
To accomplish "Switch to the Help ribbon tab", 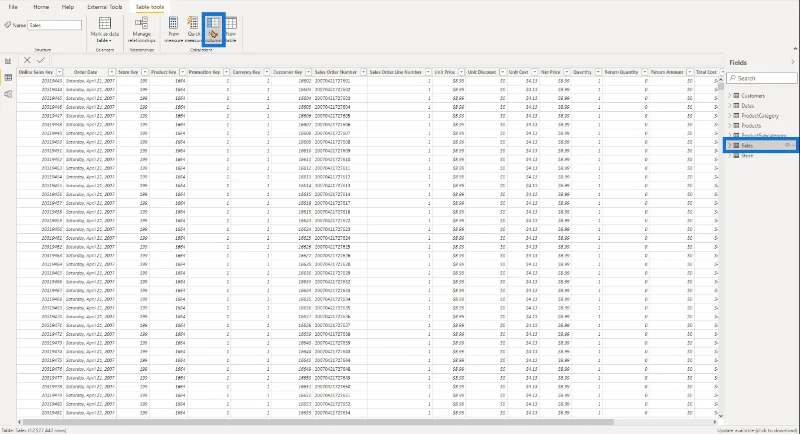I will tap(67, 7).
